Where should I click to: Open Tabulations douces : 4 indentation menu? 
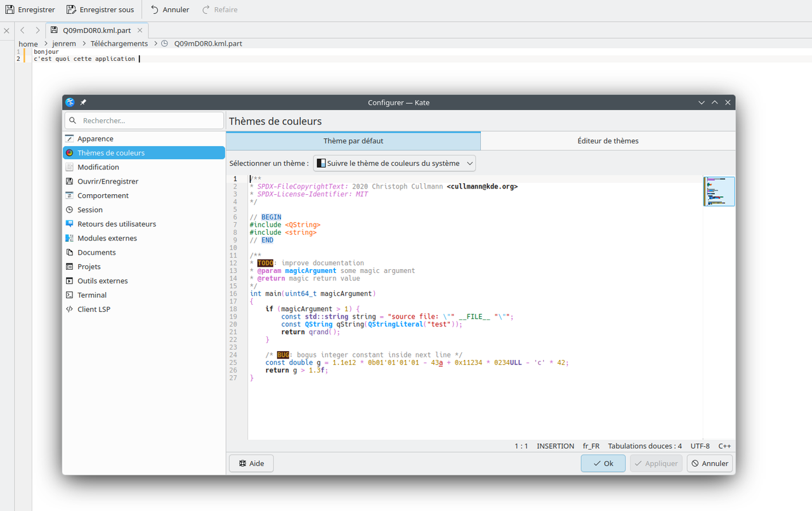[645, 446]
